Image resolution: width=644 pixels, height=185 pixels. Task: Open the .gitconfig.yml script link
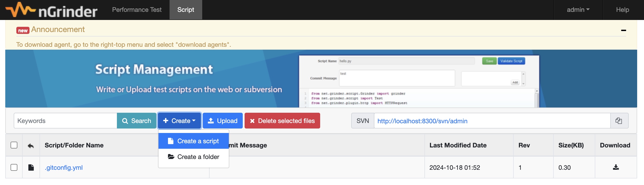pos(64,167)
